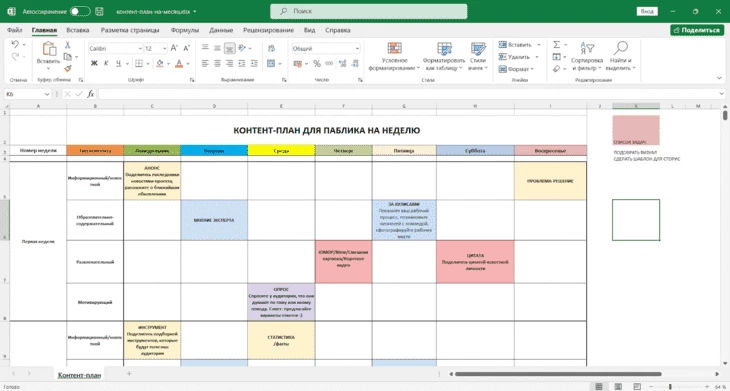Open the Формулы ribbon tab
This screenshot has height=391, width=730.
click(x=184, y=30)
